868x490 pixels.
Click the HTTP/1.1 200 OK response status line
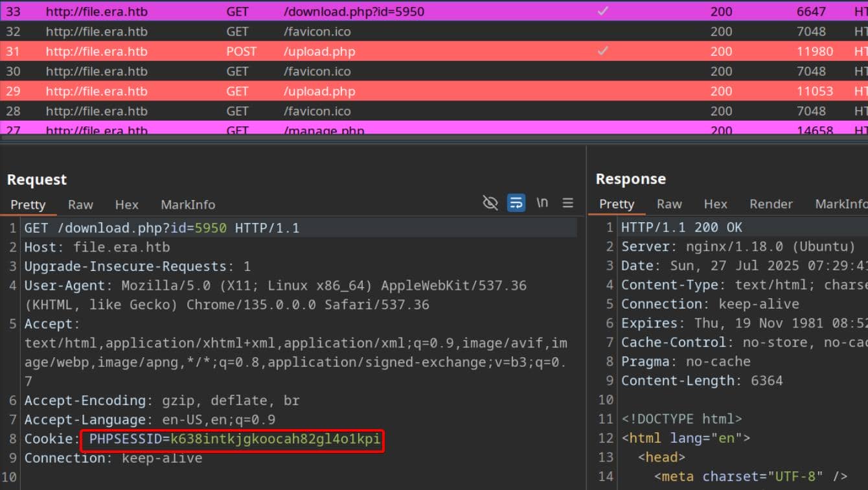click(681, 227)
